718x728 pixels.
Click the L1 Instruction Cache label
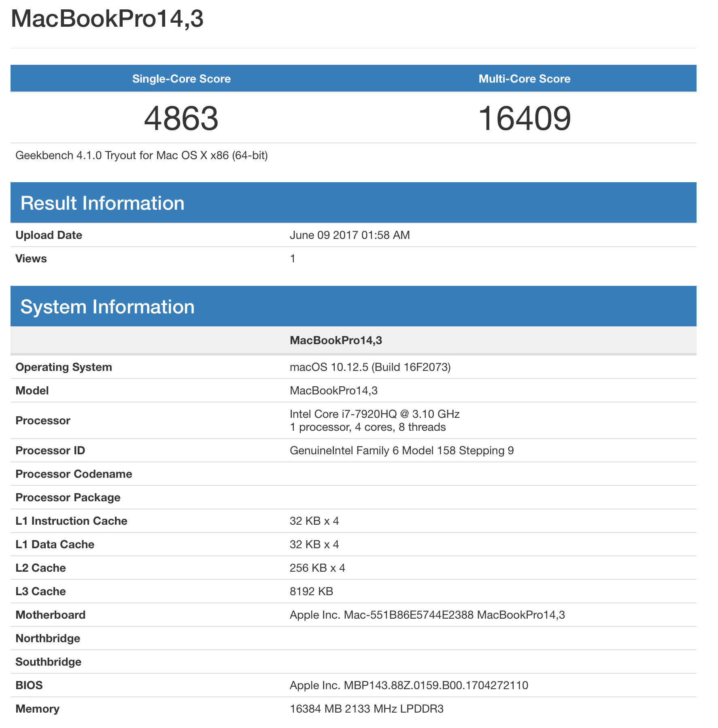pyautogui.click(x=71, y=521)
